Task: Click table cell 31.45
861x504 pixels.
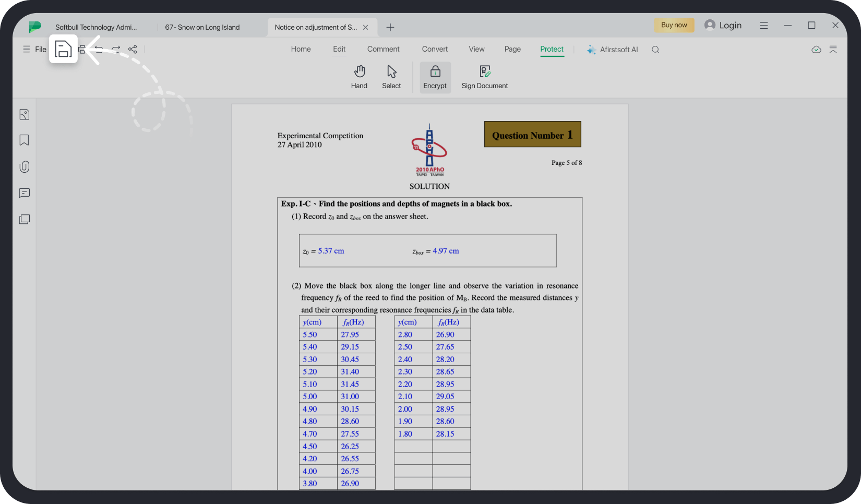Action: 356,384
